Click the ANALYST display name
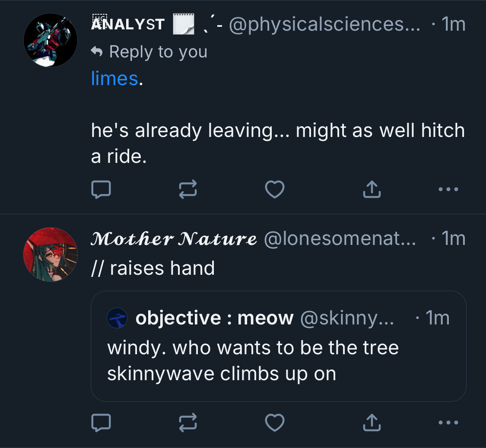The height and width of the screenshot is (448, 486). tap(128, 24)
